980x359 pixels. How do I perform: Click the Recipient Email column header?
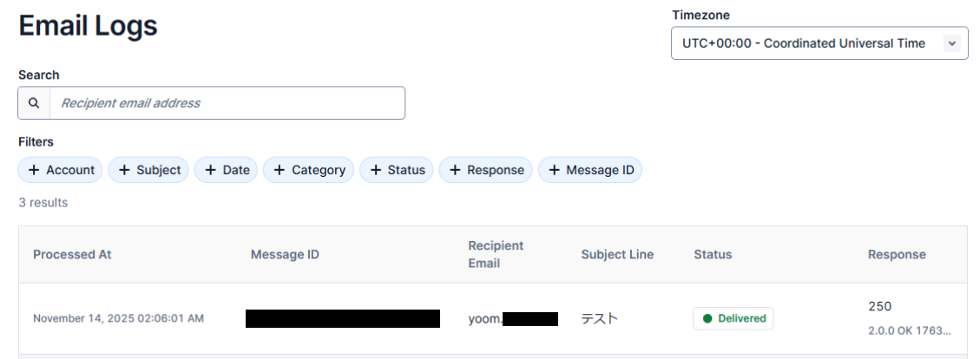pos(496,254)
